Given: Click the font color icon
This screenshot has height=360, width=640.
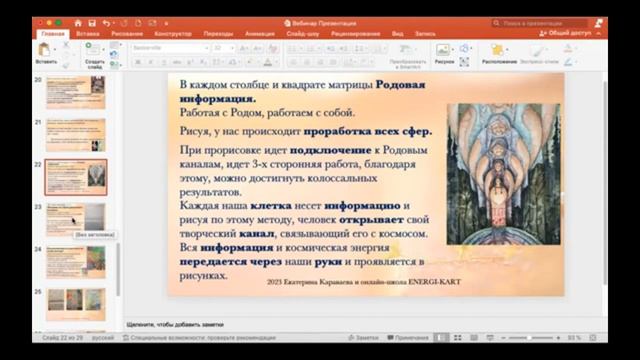Looking at the screenshot, I should [x=268, y=62].
